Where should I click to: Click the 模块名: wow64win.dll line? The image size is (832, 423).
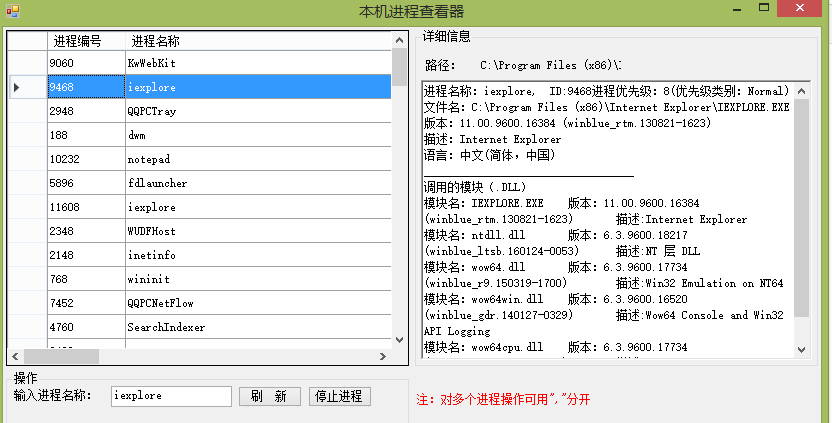tap(556, 299)
